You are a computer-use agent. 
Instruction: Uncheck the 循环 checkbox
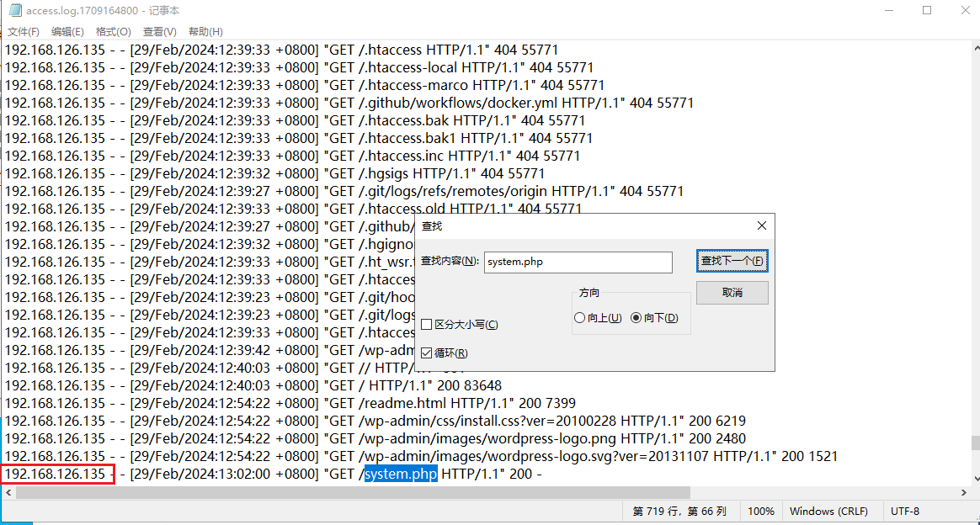click(427, 353)
